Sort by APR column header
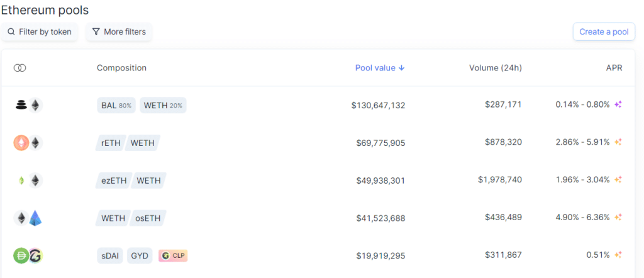 pyautogui.click(x=614, y=68)
